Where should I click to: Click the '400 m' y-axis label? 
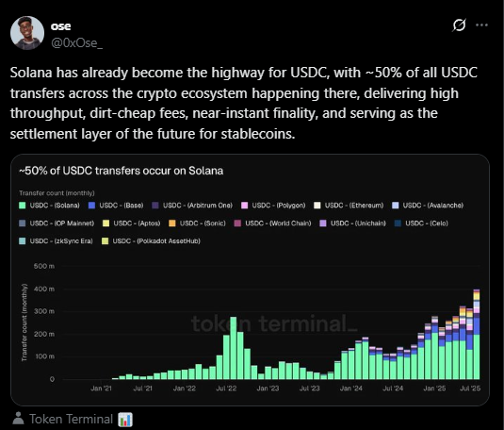tap(44, 289)
